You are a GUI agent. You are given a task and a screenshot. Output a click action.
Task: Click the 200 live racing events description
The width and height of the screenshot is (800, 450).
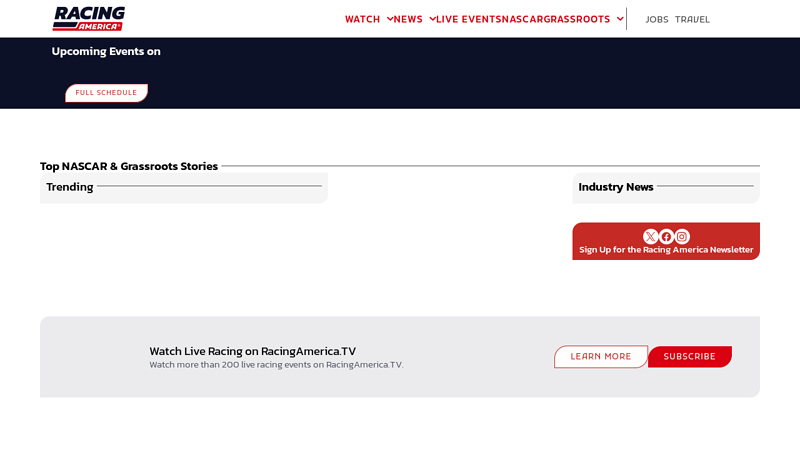(x=276, y=365)
